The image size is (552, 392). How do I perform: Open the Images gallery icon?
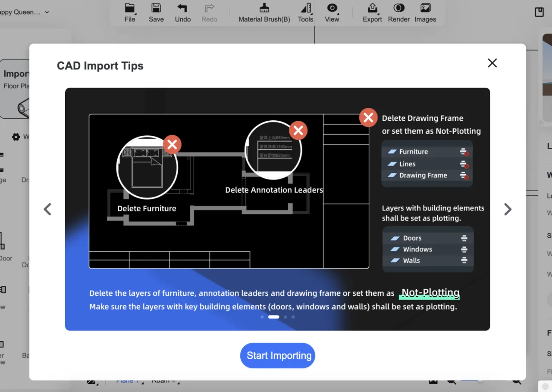click(x=425, y=13)
